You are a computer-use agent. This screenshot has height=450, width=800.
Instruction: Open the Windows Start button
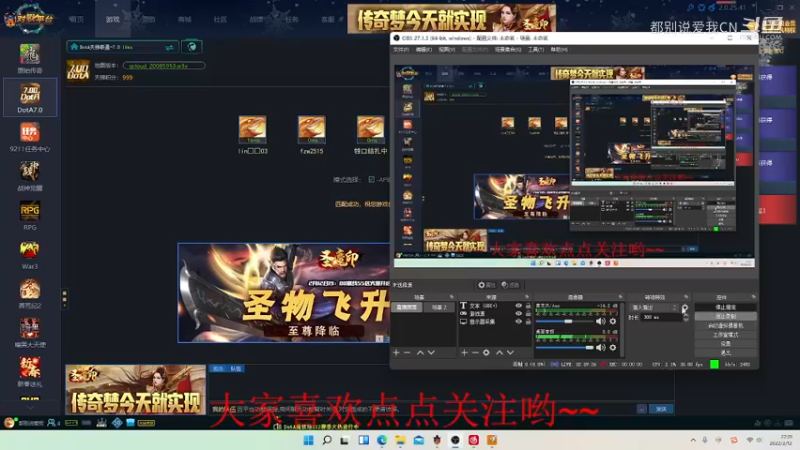(309, 440)
